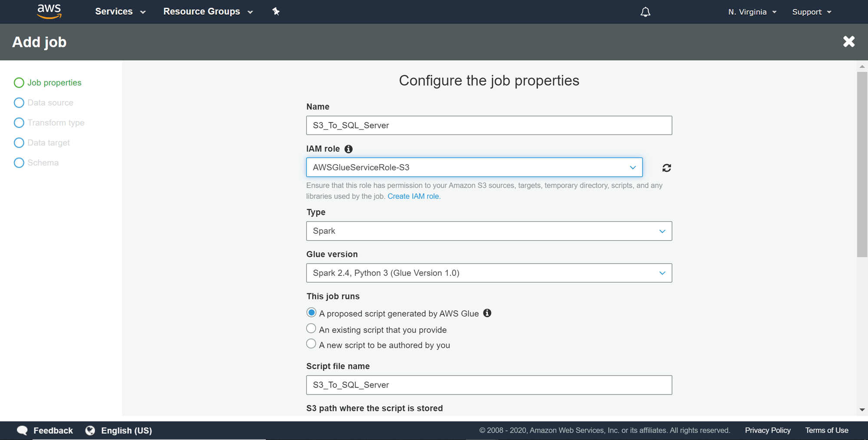
Task: Click info icon beside proposed script option
Action: 487,313
